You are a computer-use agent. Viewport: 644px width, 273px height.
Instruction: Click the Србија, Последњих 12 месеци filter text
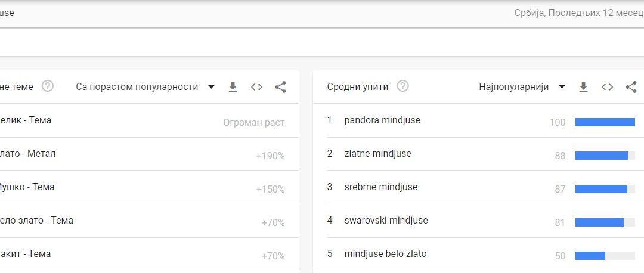coord(578,13)
